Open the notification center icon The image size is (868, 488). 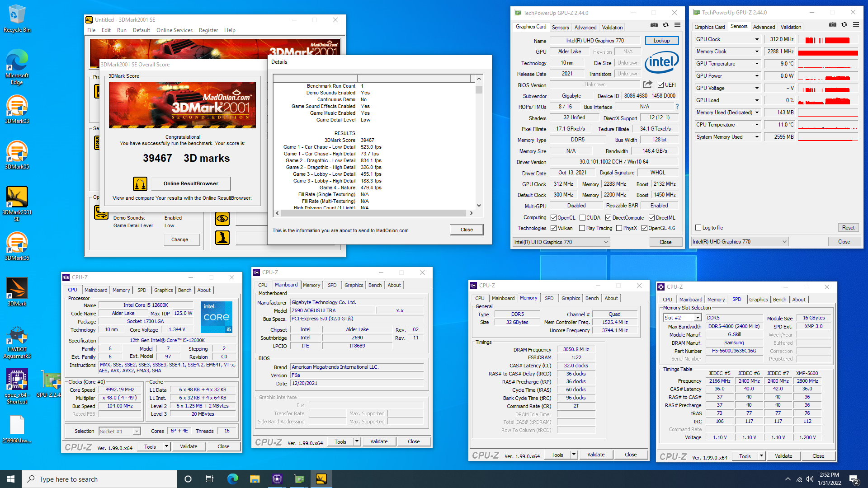(854, 479)
